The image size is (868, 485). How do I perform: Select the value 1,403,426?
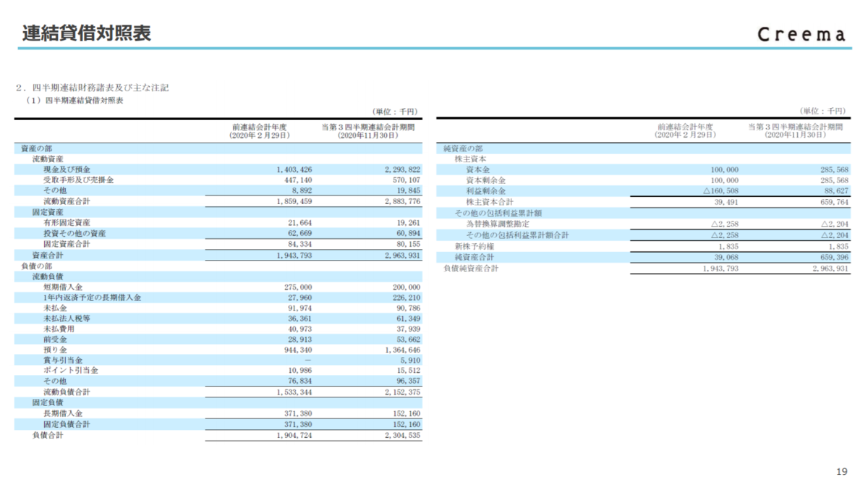[x=293, y=169]
